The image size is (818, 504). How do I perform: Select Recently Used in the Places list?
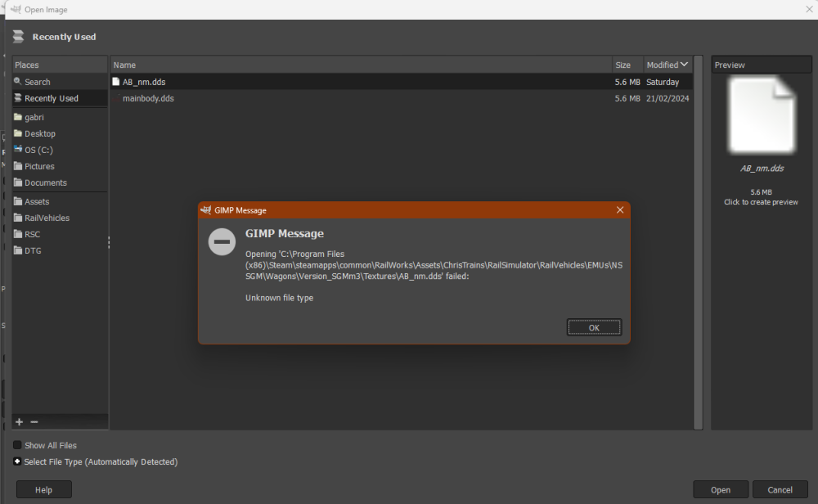[x=51, y=98]
